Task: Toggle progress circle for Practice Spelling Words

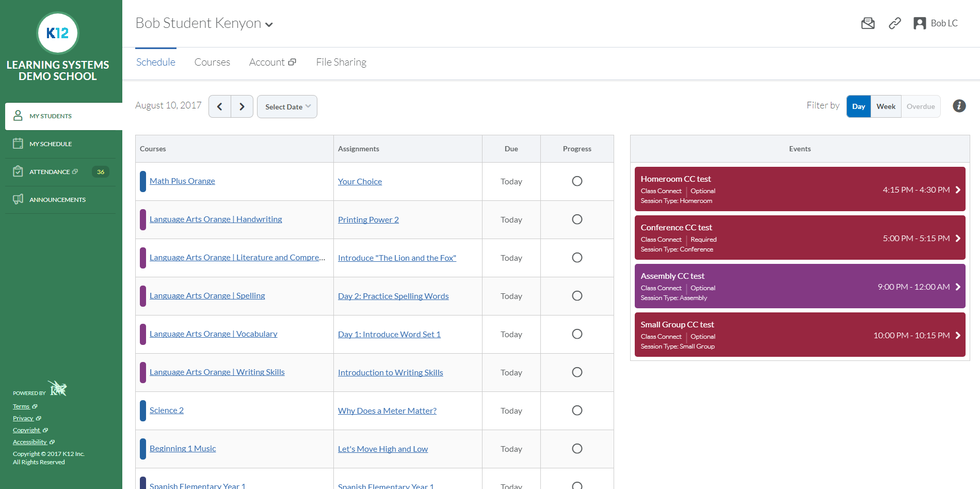Action: pyautogui.click(x=577, y=296)
